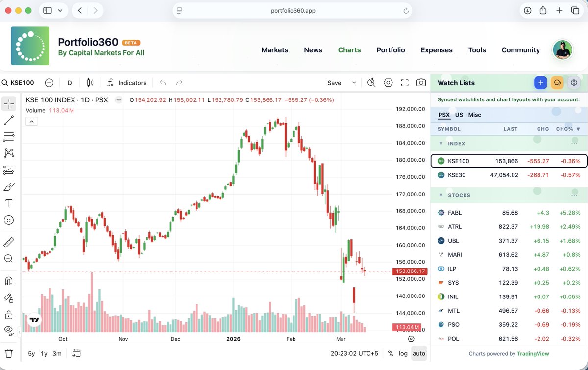Open chart settings hexagon icon

(388, 83)
